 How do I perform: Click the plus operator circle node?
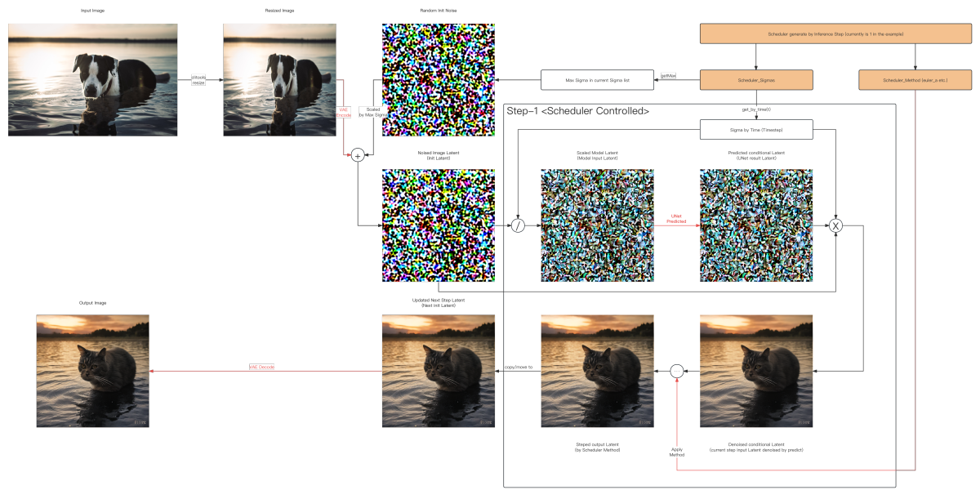[x=357, y=155]
